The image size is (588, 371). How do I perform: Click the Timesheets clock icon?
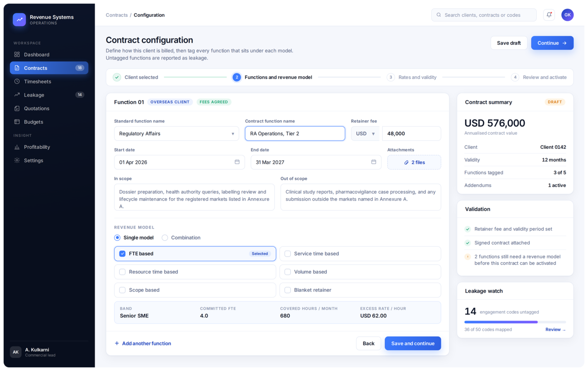coord(17,82)
